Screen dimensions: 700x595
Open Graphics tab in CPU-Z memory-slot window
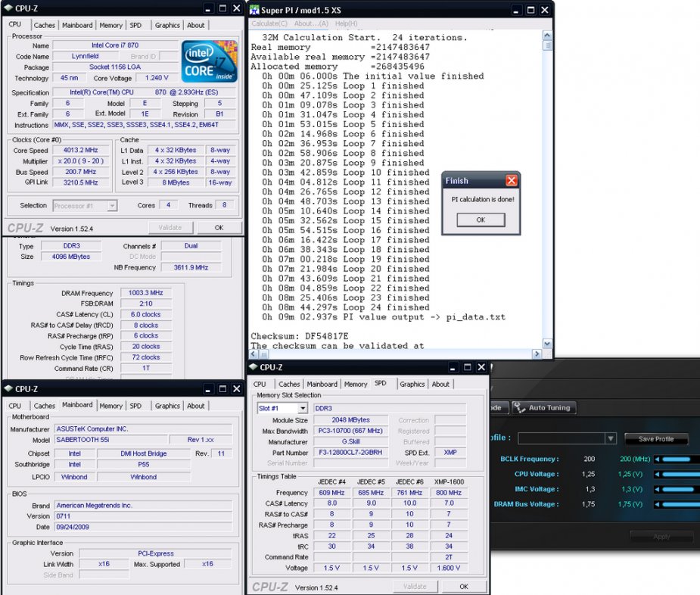(412, 384)
